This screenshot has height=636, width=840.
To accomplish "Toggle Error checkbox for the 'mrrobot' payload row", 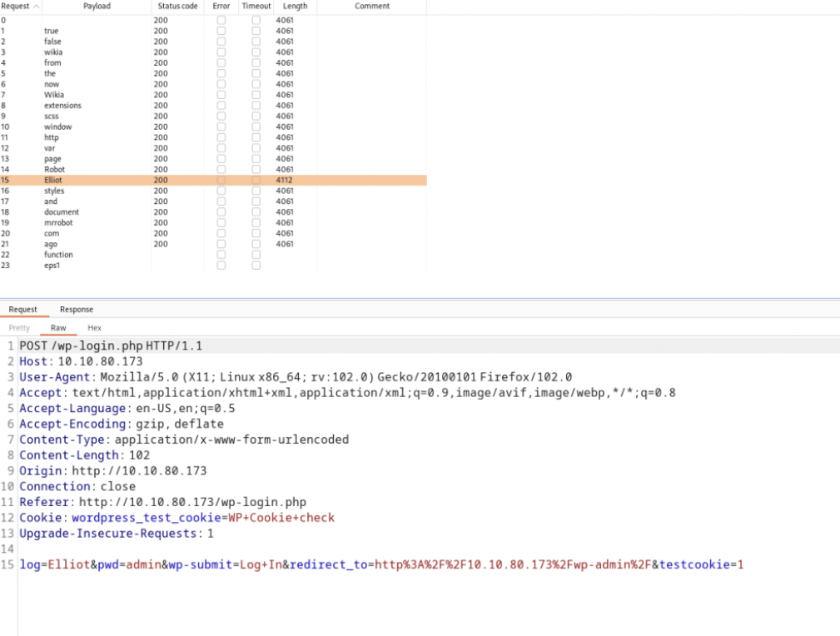I will 221,223.
